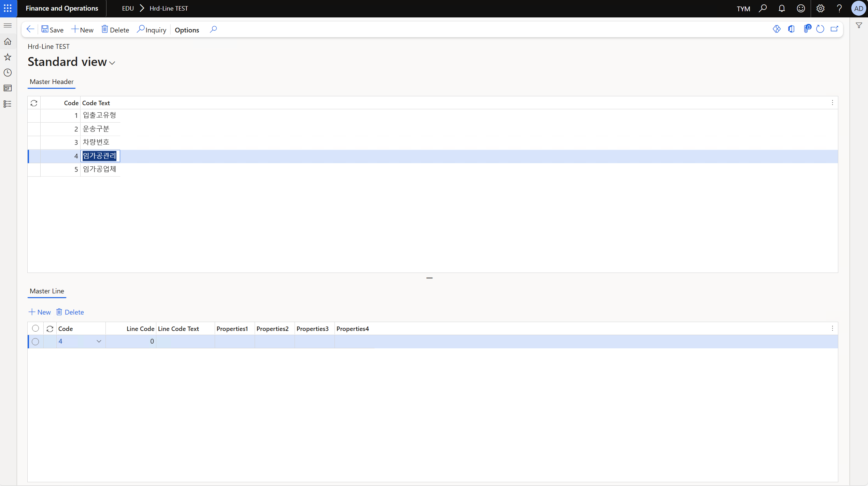
Task: Toggle select-all circle in Master Line grid
Action: point(35,329)
